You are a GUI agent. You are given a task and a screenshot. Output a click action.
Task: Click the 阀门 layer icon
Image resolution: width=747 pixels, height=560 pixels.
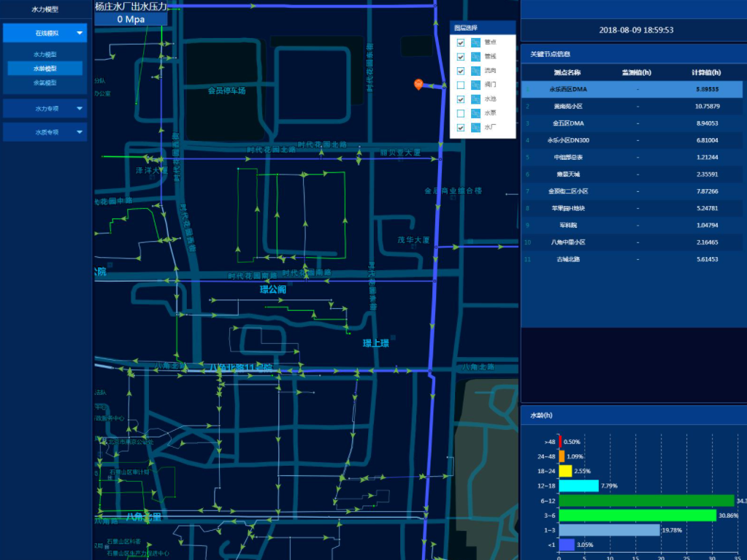476,85
